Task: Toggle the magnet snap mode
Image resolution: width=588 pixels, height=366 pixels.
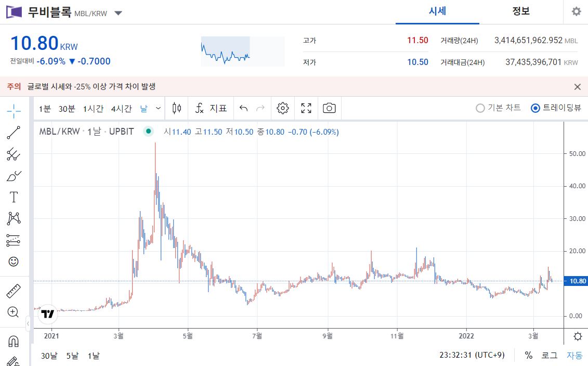Action: pyautogui.click(x=14, y=341)
